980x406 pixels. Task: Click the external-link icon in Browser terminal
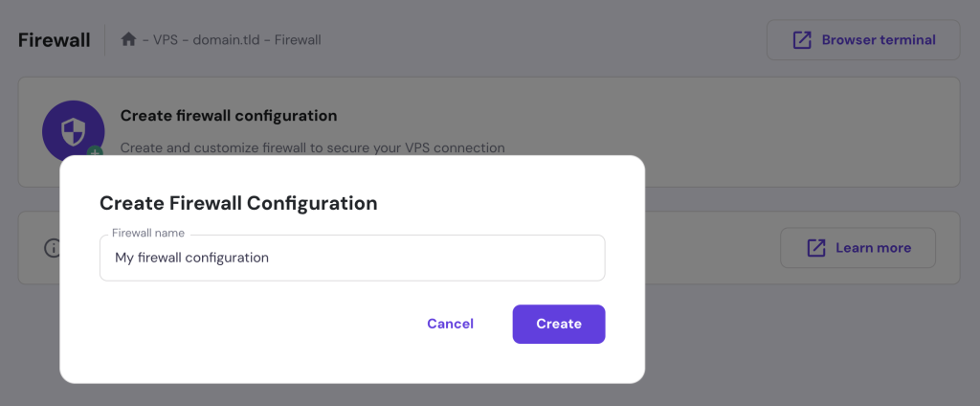coord(802,40)
